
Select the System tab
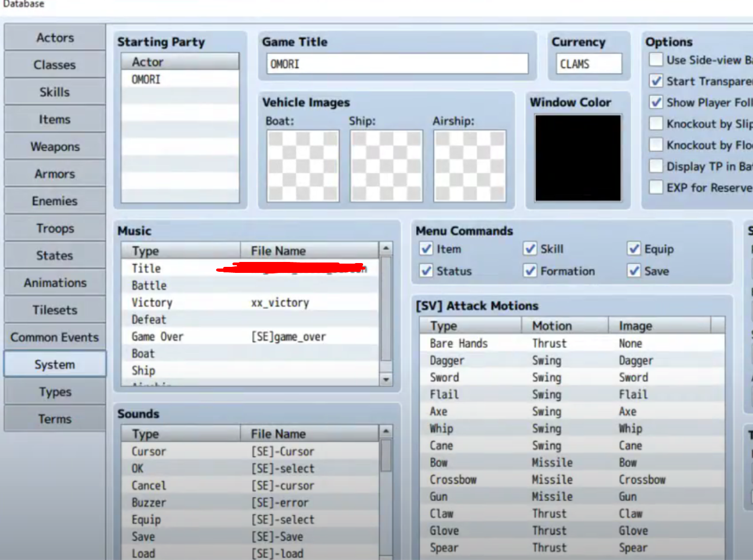coord(55,364)
